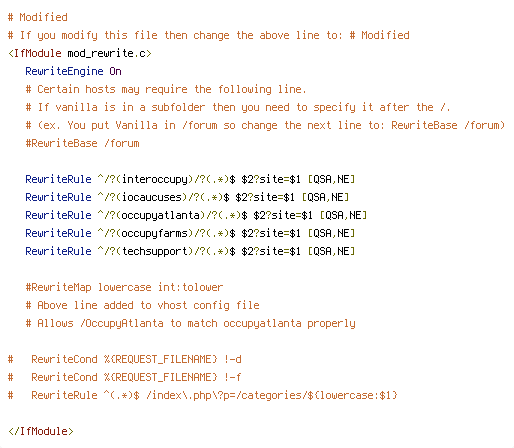
Task: Click the opening IfModule mod_rewrite.c tag
Action: pyautogui.click(x=80, y=53)
